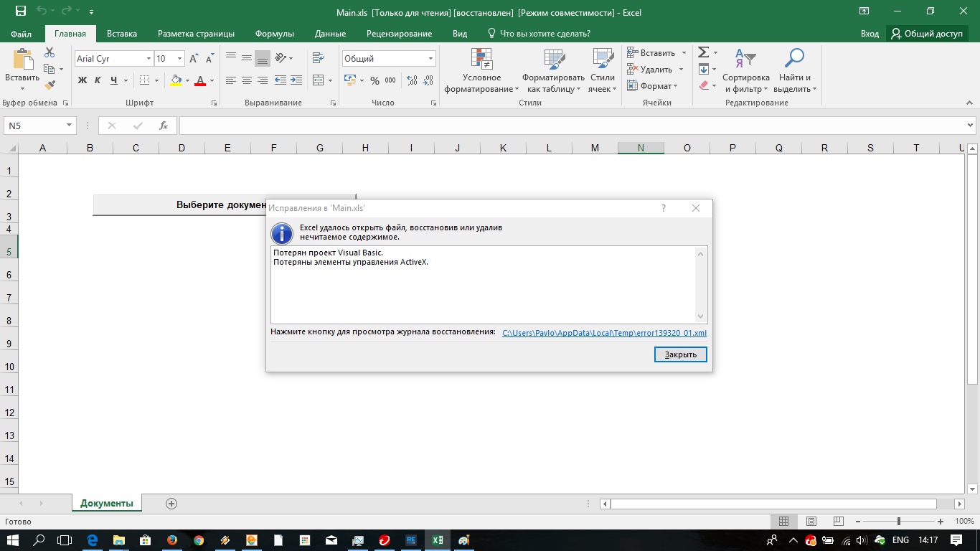Open Стили ячеек gallery

[x=603, y=70]
